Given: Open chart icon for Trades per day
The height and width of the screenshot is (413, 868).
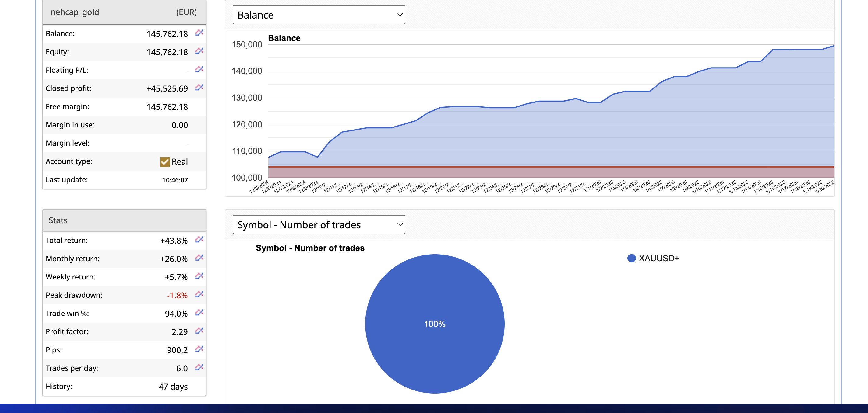Looking at the screenshot, I should coord(199,367).
